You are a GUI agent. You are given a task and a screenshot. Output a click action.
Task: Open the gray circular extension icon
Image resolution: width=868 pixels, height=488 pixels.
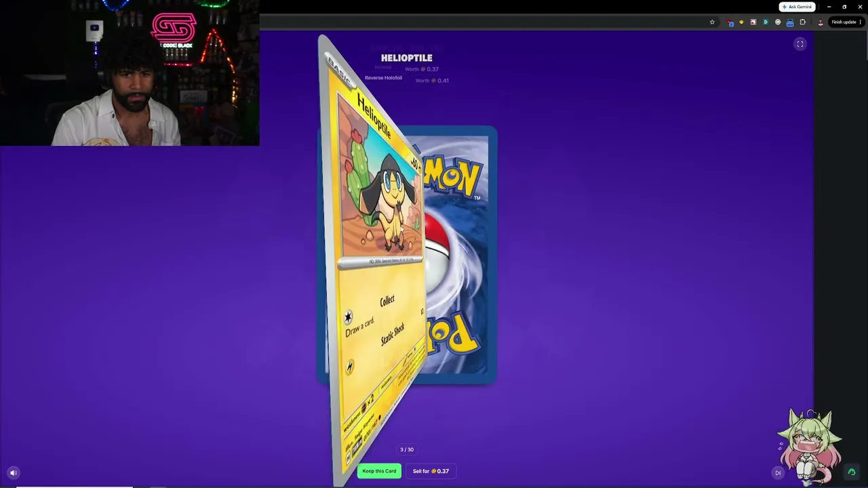778,22
